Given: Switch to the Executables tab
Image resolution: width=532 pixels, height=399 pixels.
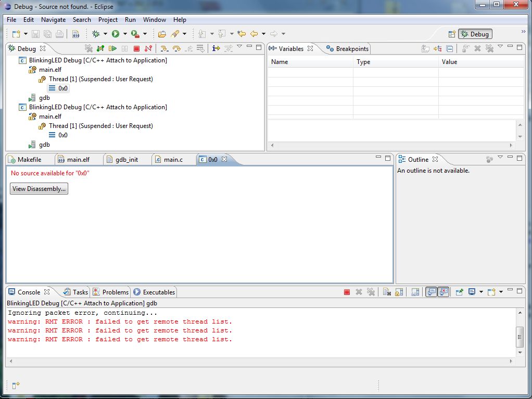Looking at the screenshot, I should (155, 292).
